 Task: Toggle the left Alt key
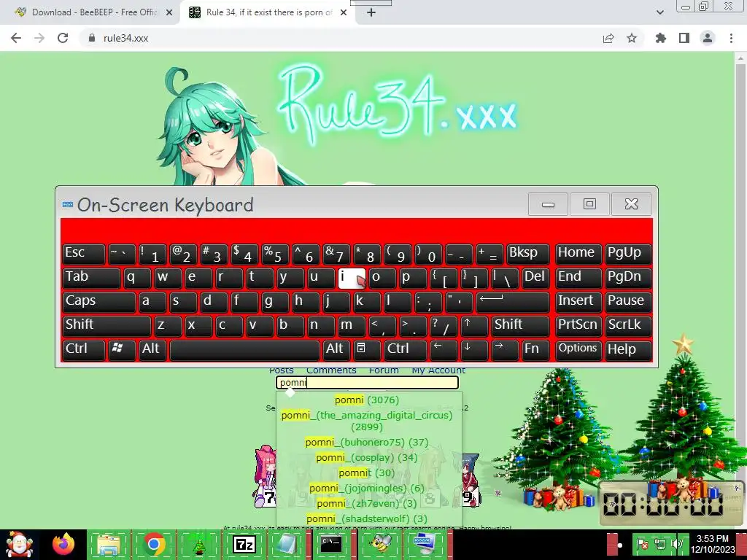(153, 349)
